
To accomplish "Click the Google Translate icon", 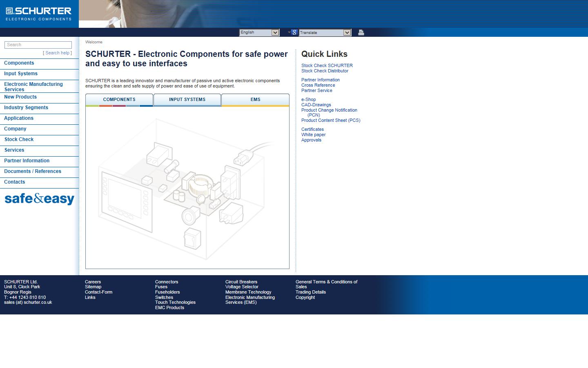I will (x=294, y=32).
